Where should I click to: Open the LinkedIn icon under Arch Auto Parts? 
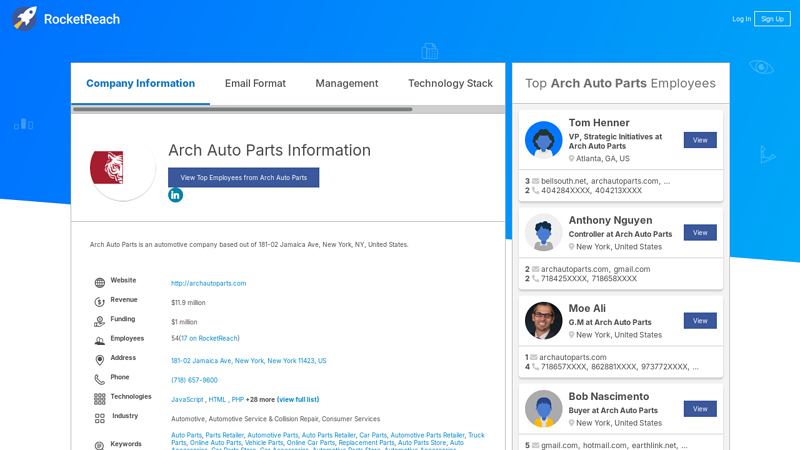[x=176, y=195]
